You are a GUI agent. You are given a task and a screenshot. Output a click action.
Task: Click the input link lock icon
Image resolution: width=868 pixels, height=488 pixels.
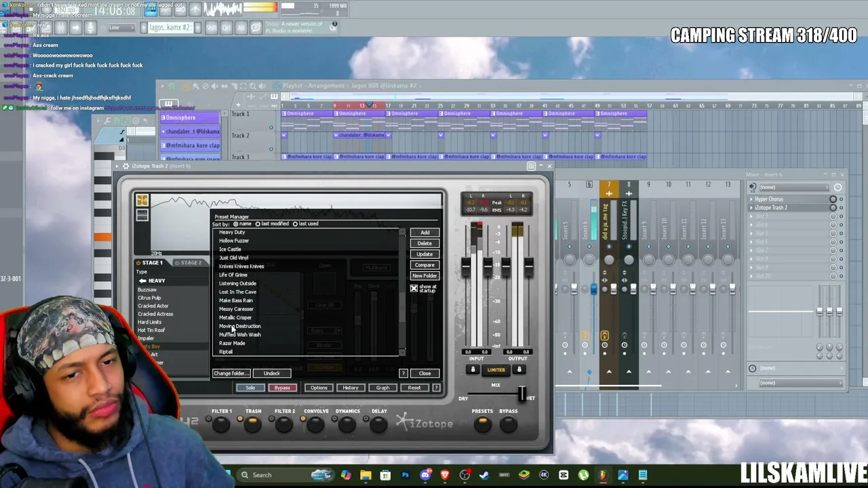coord(473,370)
